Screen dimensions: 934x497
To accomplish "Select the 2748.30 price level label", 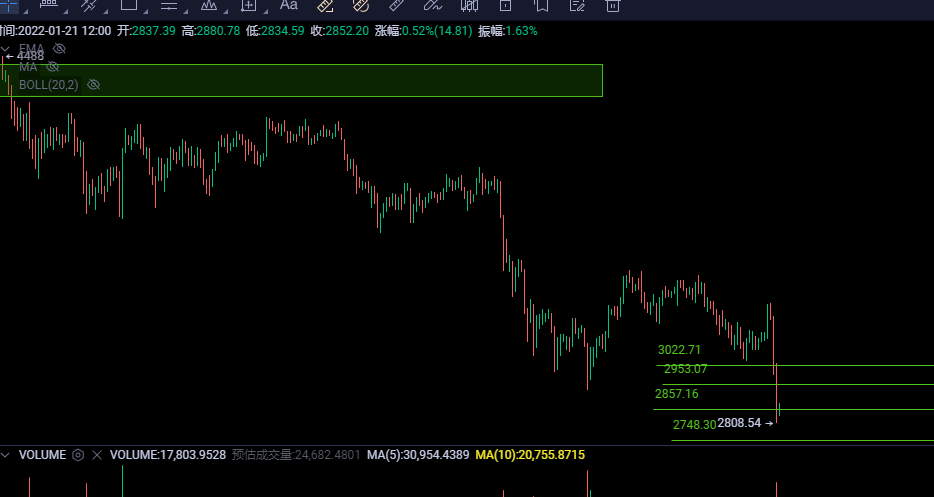I will [695, 425].
